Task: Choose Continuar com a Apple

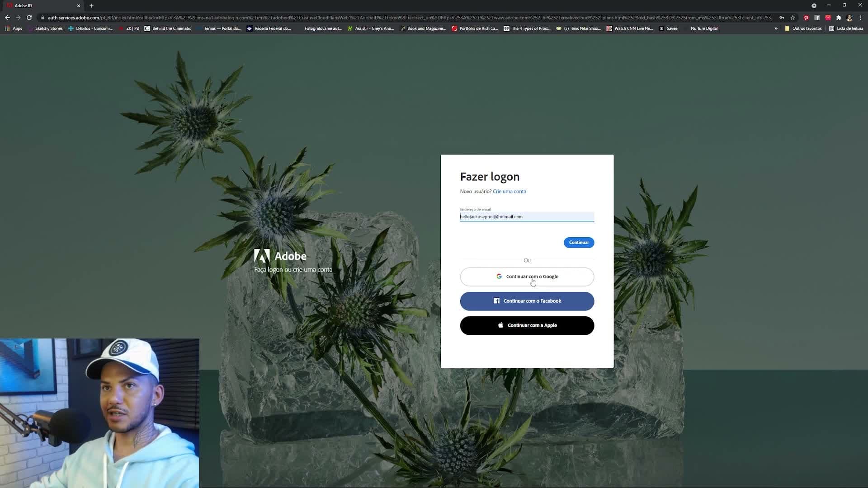Action: [527, 325]
